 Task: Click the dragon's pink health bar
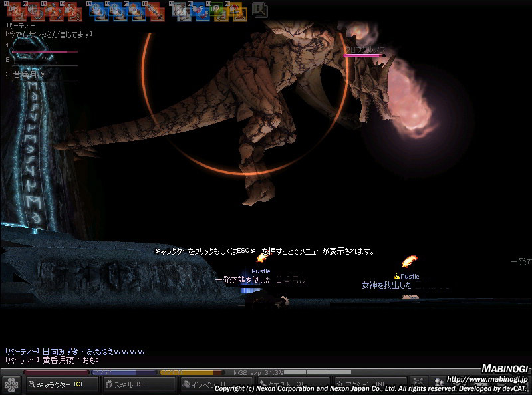tap(364, 55)
